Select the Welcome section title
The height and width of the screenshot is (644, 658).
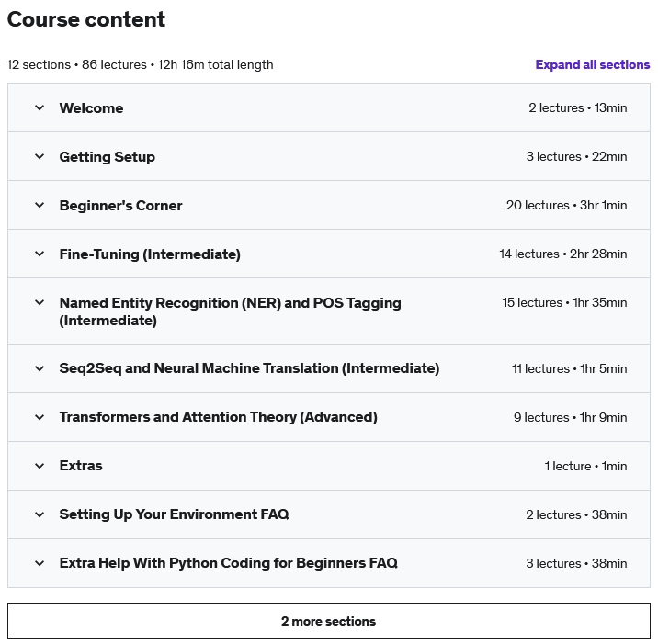tap(91, 108)
